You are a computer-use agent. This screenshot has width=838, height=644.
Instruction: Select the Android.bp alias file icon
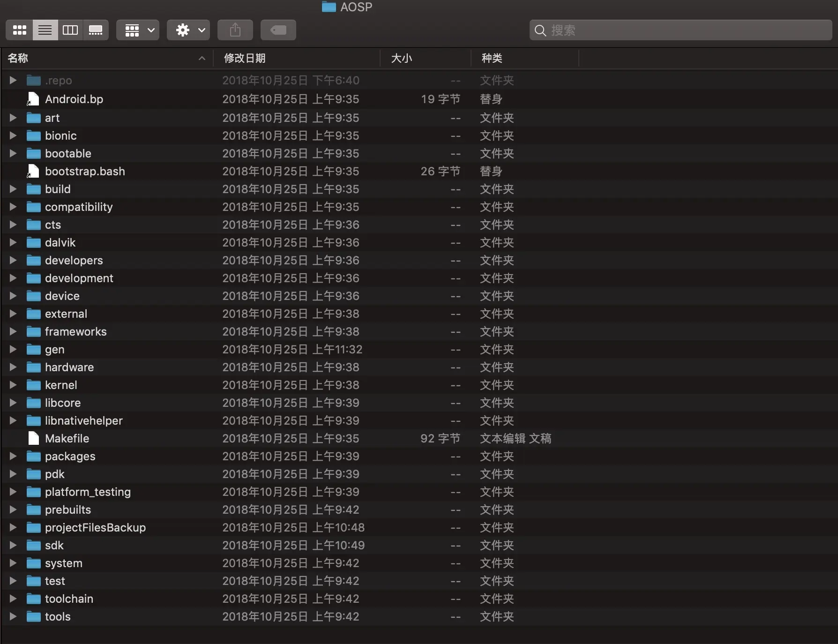[33, 99]
